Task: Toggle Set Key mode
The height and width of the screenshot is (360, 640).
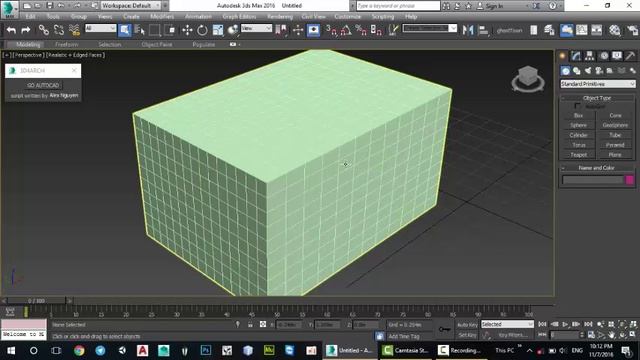Action: 467,335
